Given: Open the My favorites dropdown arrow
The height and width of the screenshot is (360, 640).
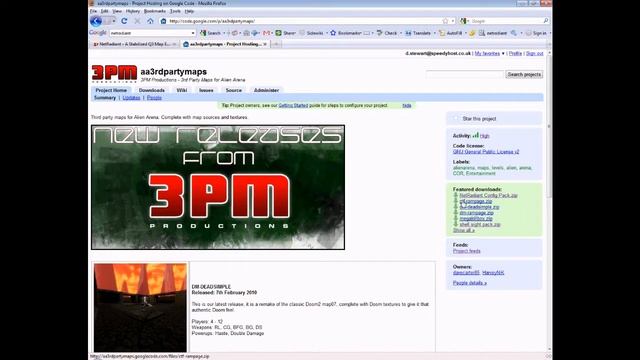Looking at the screenshot, I should 503,54.
